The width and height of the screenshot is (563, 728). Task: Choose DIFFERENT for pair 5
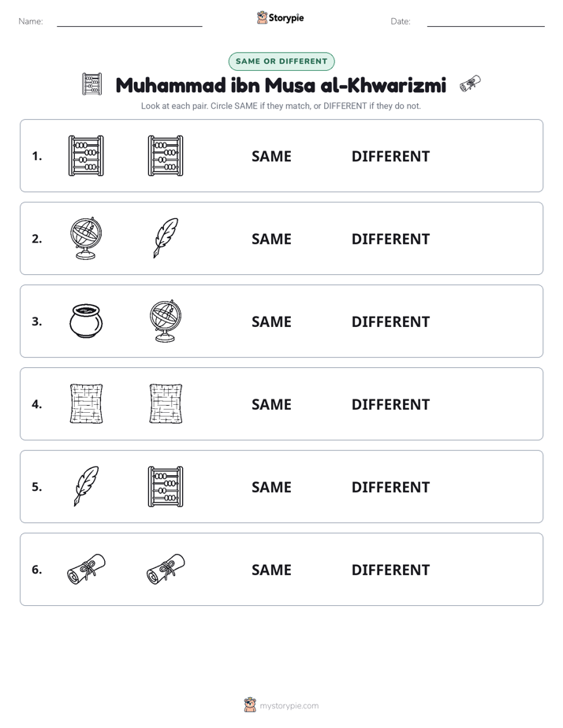click(x=390, y=487)
